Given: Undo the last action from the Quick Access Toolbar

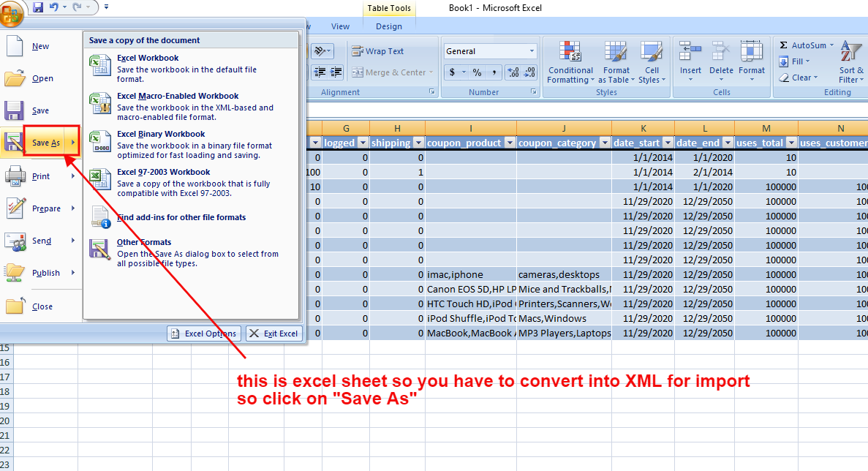Looking at the screenshot, I should [x=53, y=7].
